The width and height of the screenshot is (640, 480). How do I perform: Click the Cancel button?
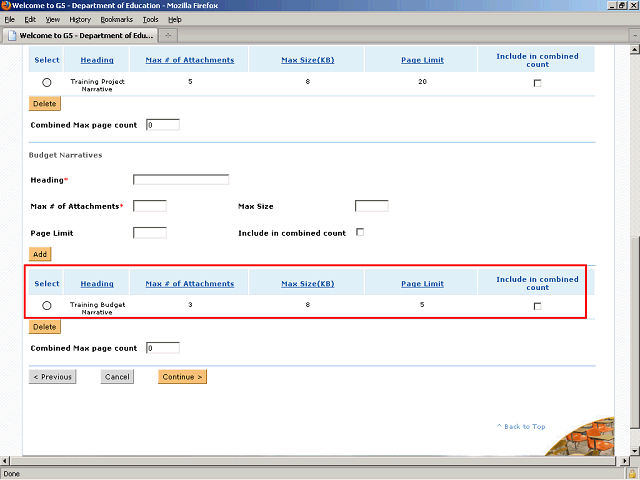pyautogui.click(x=117, y=377)
